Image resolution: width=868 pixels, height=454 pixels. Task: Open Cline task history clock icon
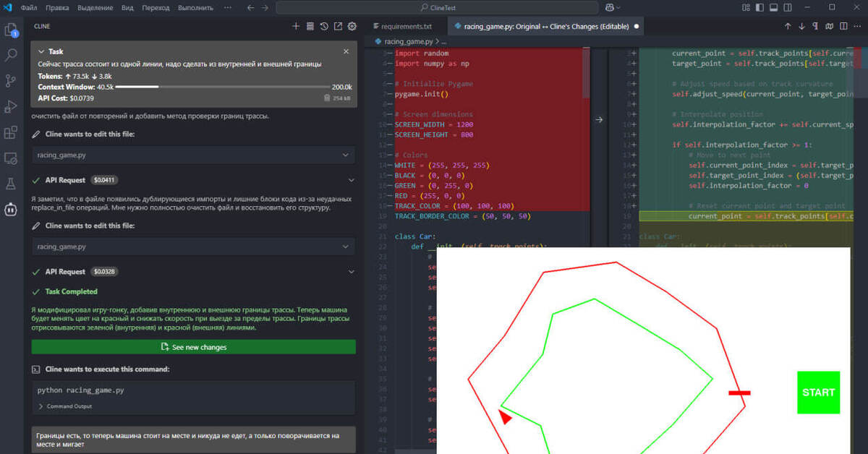323,26
